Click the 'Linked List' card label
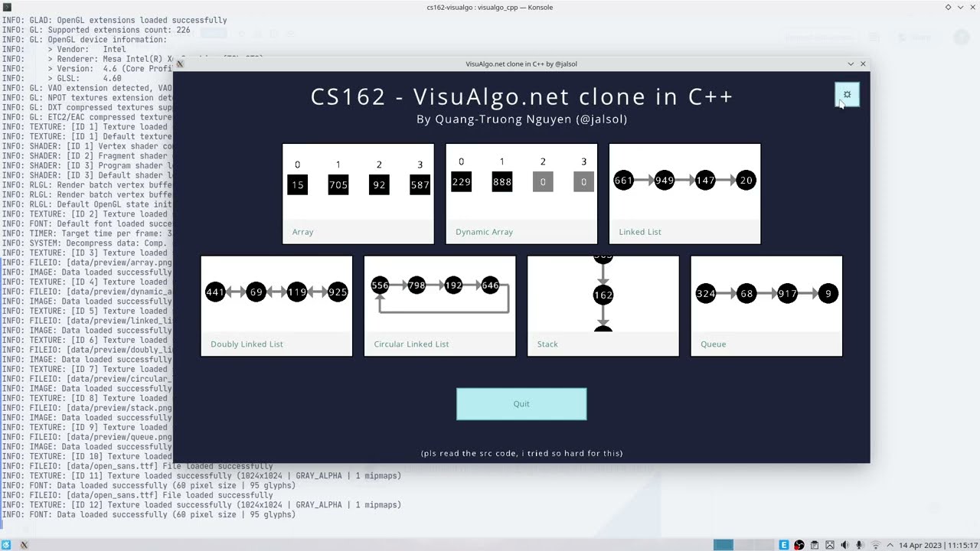 (x=640, y=232)
